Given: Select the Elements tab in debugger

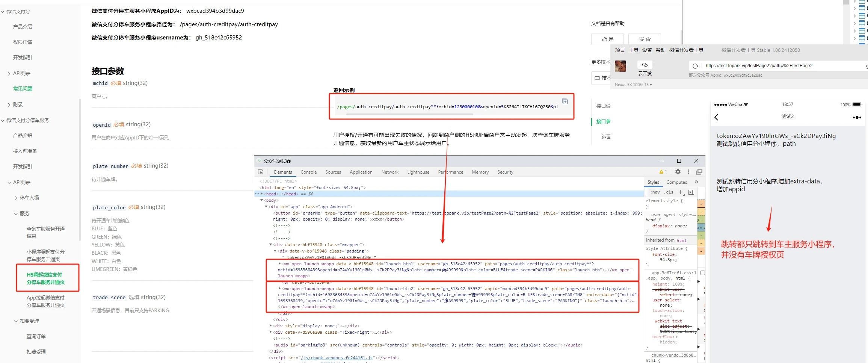Looking at the screenshot, I should 283,172.
